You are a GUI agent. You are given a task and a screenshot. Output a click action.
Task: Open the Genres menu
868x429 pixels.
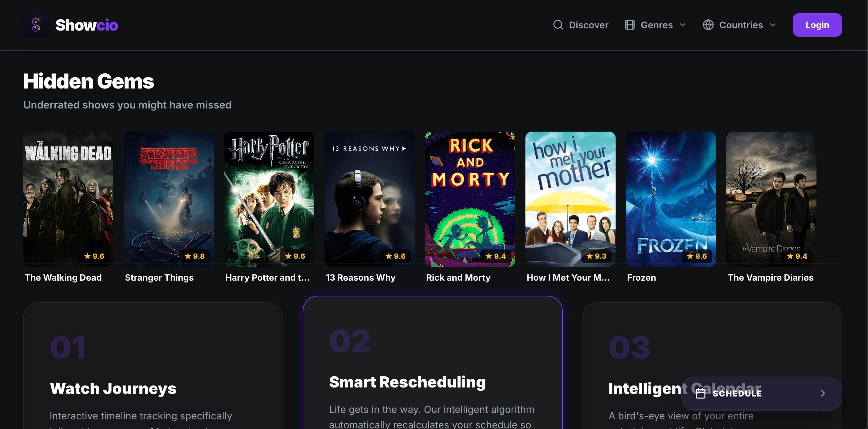pos(656,25)
